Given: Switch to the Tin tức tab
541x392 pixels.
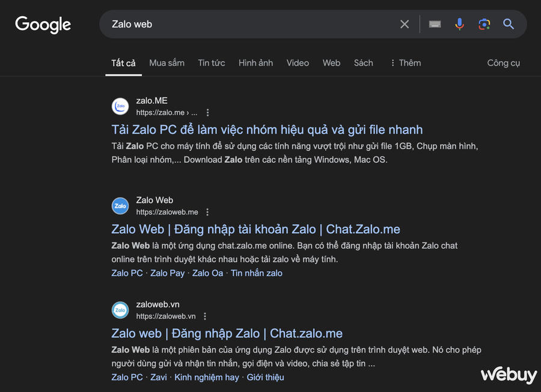Looking at the screenshot, I should point(212,63).
